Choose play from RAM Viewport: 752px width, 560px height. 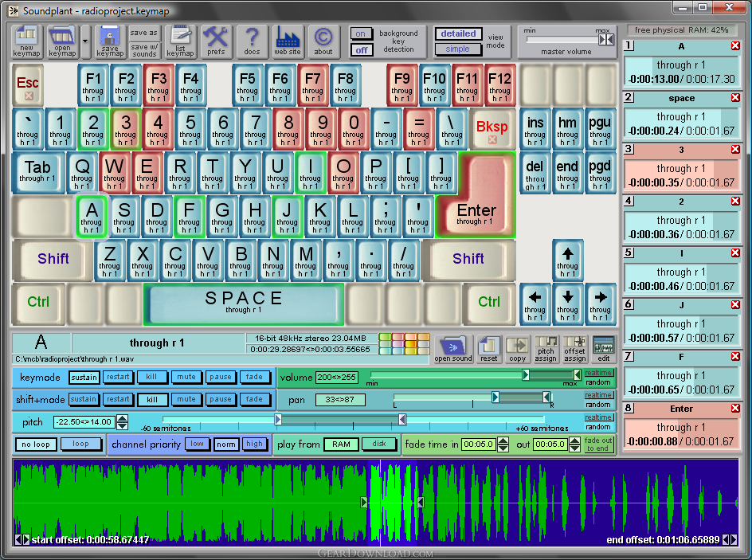(x=341, y=444)
